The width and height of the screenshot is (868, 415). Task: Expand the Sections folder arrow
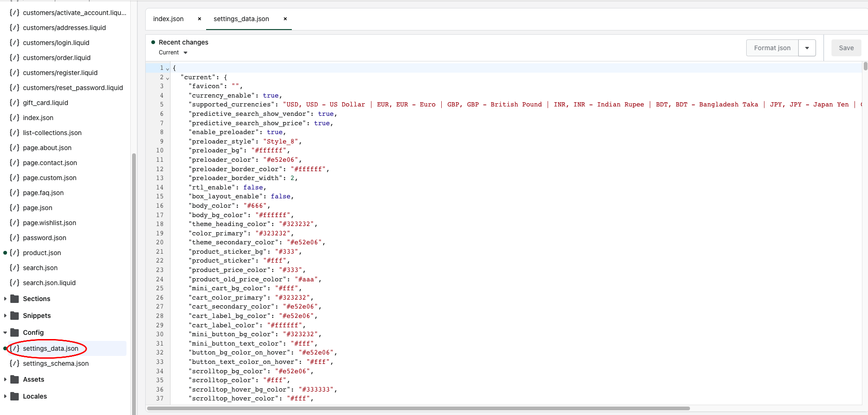(5, 299)
